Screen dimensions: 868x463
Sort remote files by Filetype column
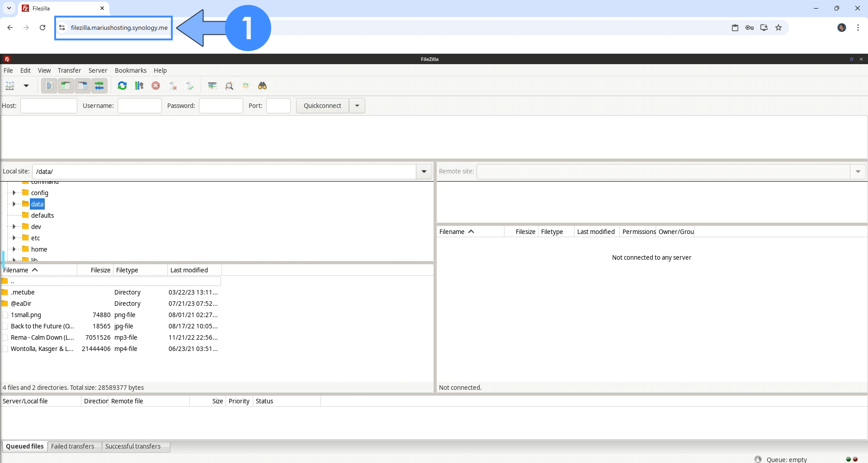556,232
